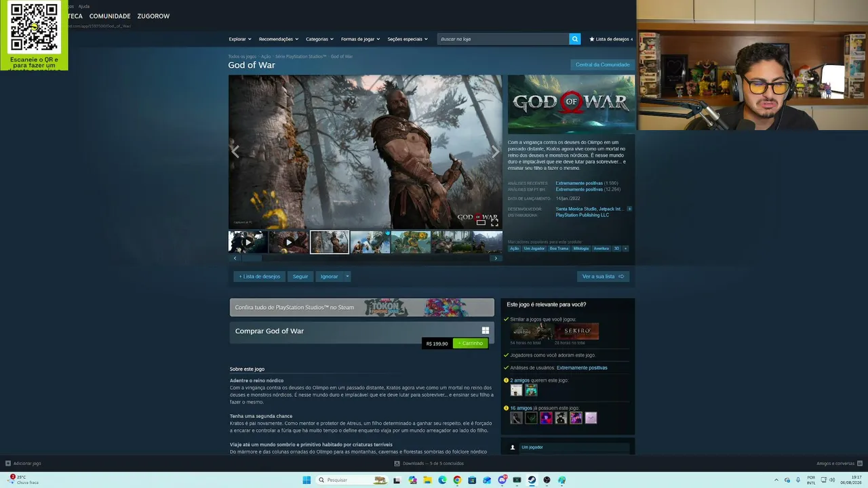Image resolution: width=868 pixels, height=488 pixels.
Task: Open last avatar of friends owning the game
Action: coord(591,418)
